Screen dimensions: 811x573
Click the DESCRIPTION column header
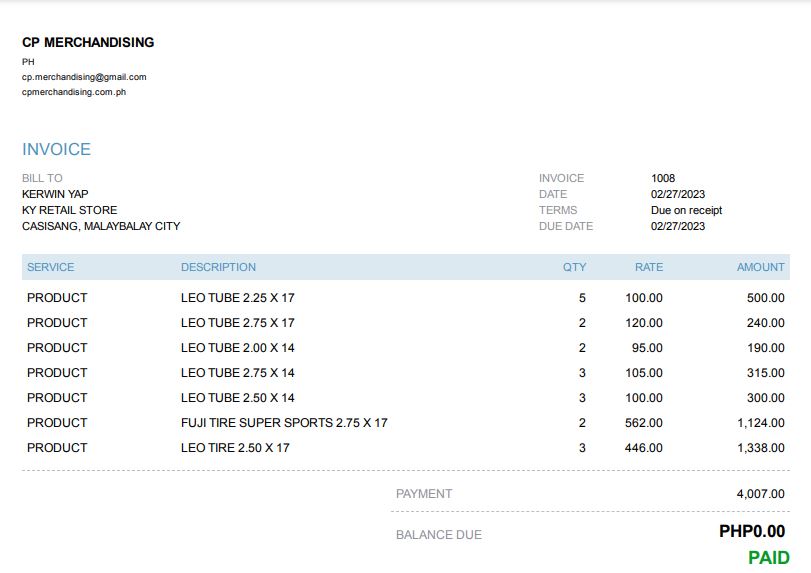(218, 267)
